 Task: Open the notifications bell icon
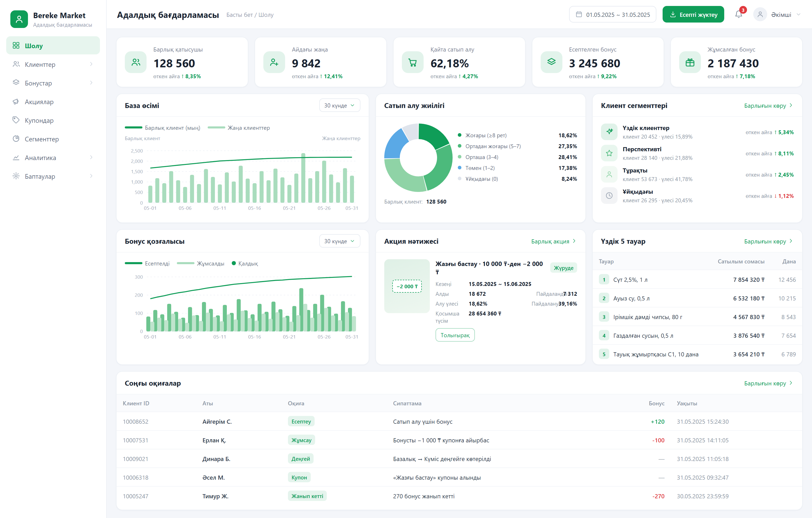[x=738, y=15]
